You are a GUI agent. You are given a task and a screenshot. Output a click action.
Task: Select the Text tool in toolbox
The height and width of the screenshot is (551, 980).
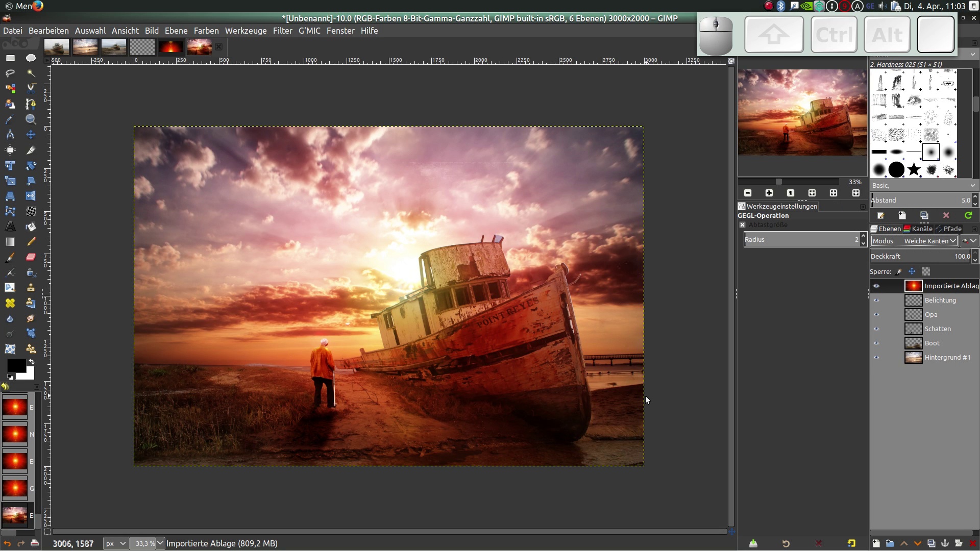[10, 227]
